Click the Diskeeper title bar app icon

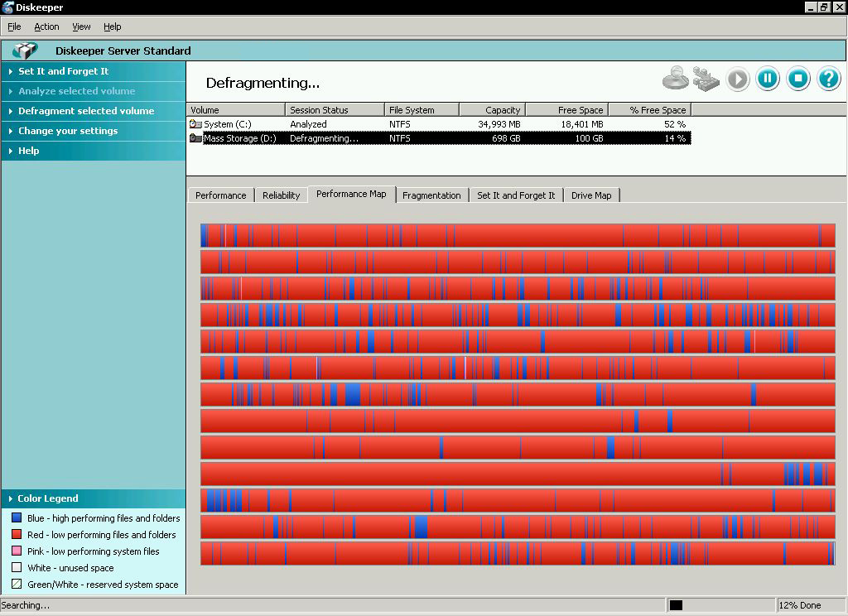click(x=7, y=7)
